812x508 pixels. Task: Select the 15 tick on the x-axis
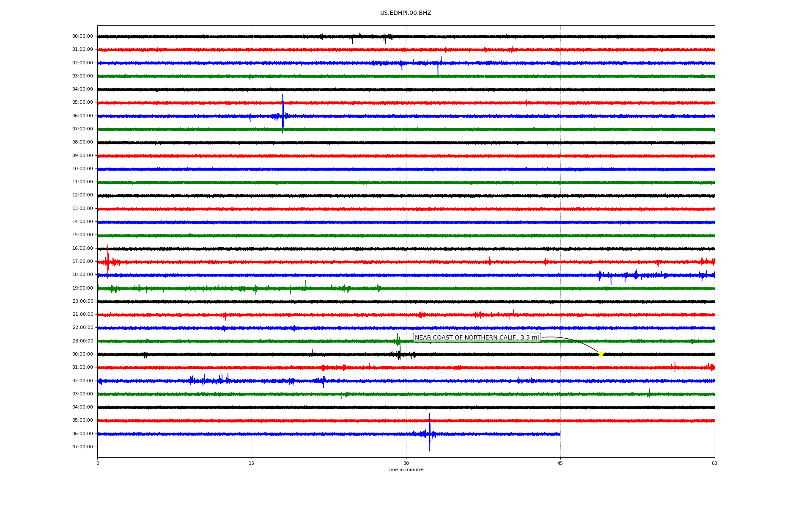pyautogui.click(x=252, y=463)
